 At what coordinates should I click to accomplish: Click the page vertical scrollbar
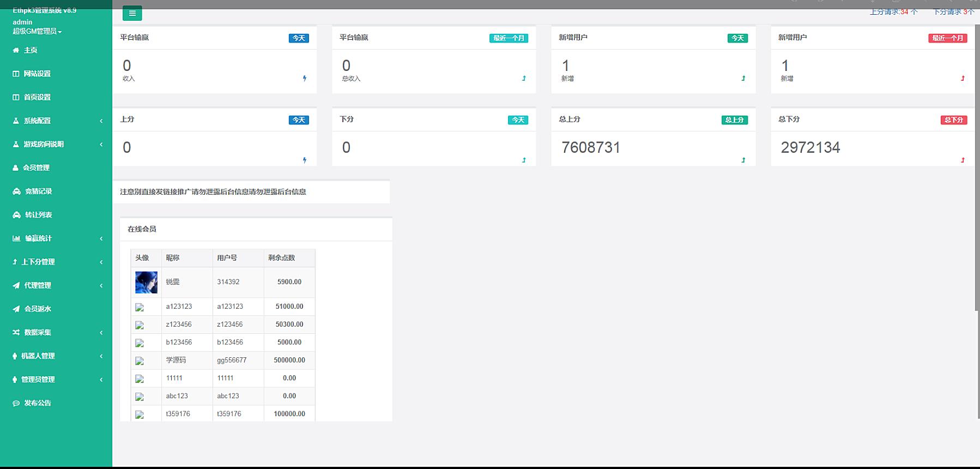pyautogui.click(x=977, y=164)
